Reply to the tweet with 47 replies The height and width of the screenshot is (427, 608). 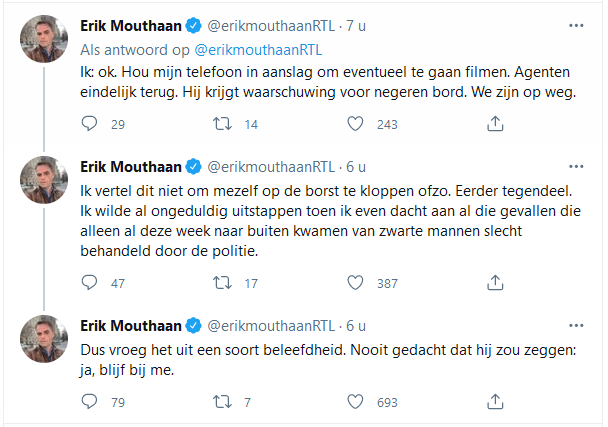(89, 283)
